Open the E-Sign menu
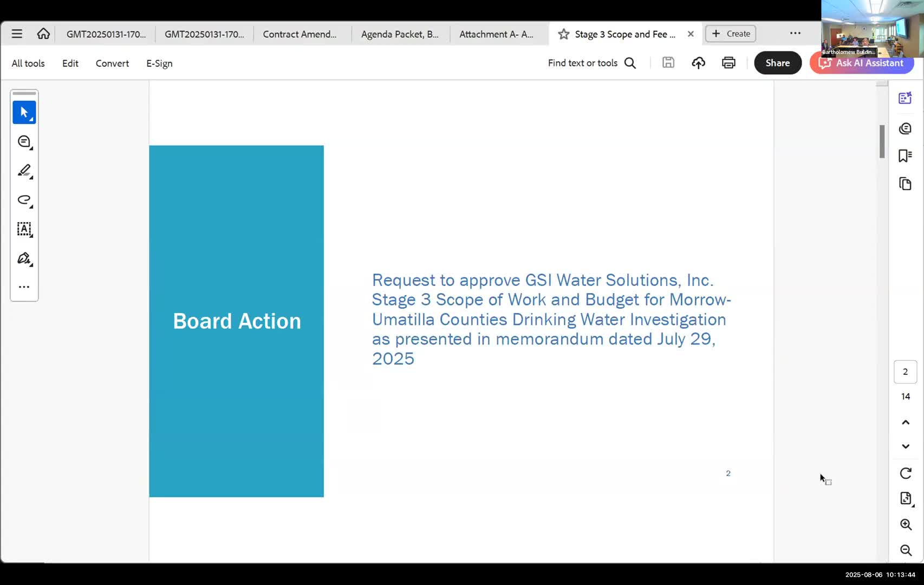This screenshot has height=585, width=924. [x=159, y=63]
